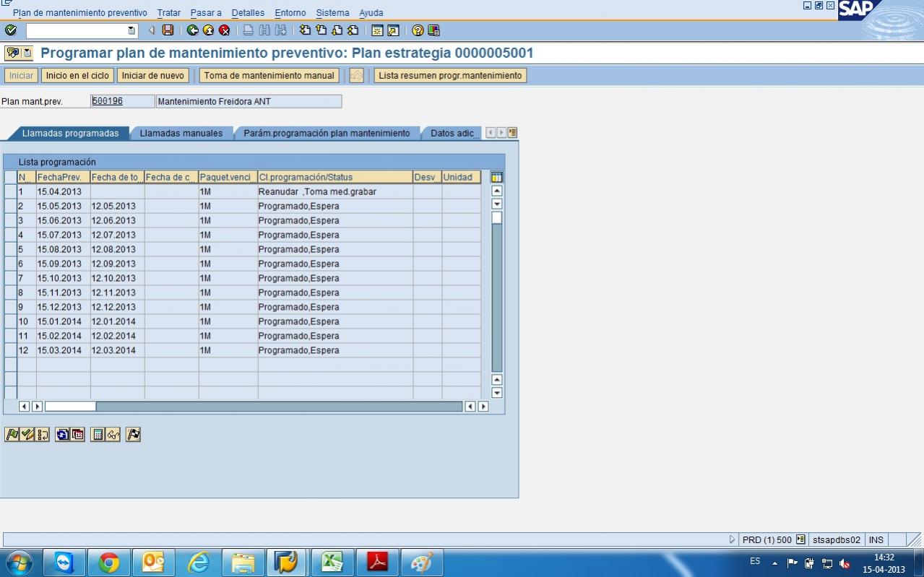Expand the status bar system info arrow
This screenshot has height=577, width=924.
(732, 539)
